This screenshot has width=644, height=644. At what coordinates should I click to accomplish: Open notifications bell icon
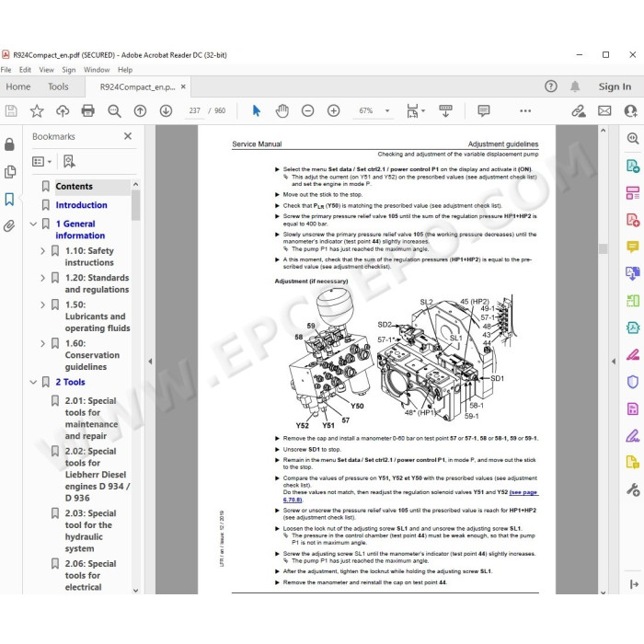575,86
